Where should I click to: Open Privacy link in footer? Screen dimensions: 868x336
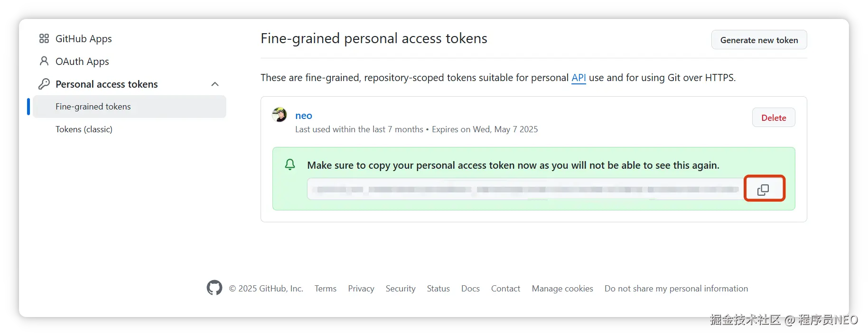click(x=361, y=289)
